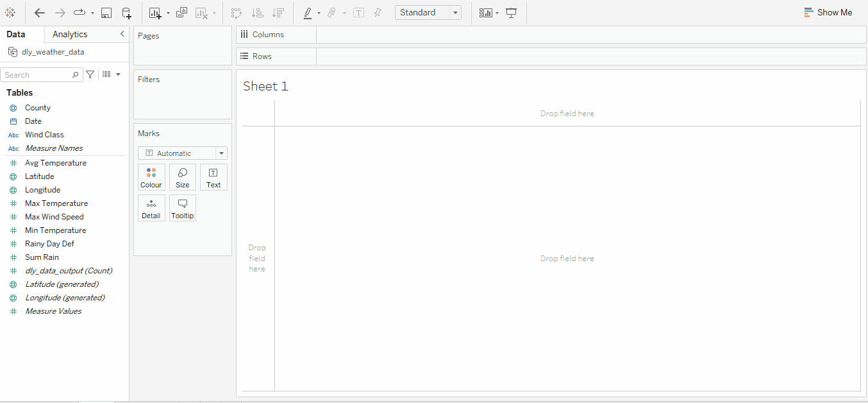Select the Data tab
The height and width of the screenshot is (403, 868).
(x=15, y=34)
